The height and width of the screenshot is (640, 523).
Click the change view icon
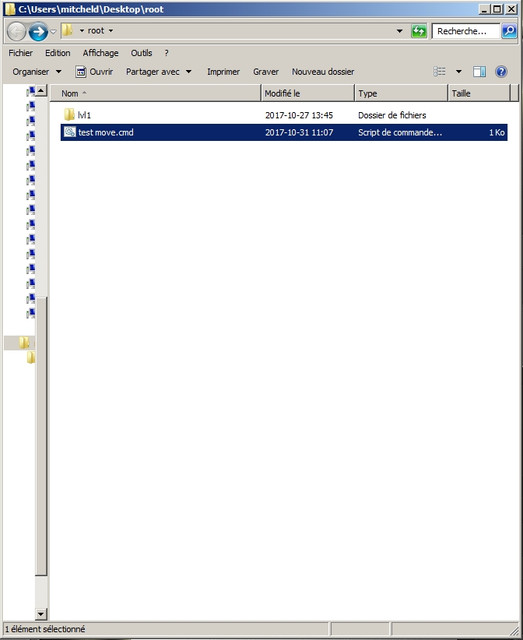point(439,72)
